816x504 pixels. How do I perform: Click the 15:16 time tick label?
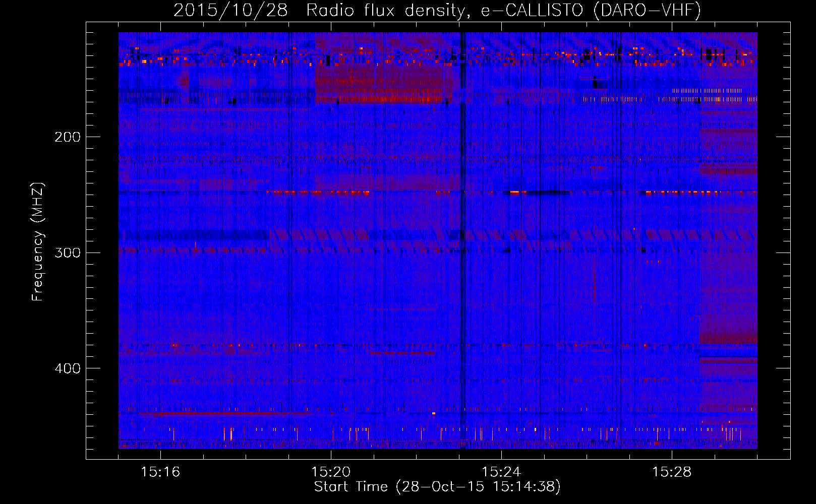point(160,472)
